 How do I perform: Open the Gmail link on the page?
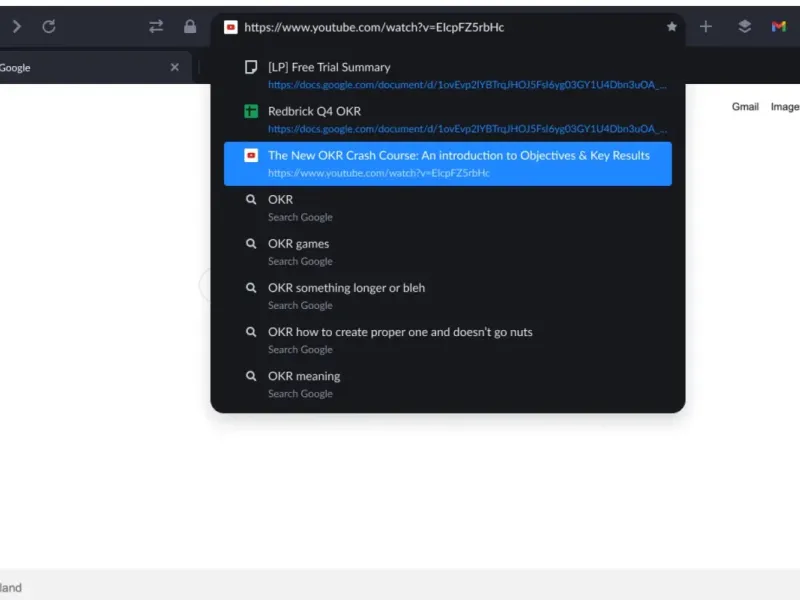pyautogui.click(x=745, y=106)
